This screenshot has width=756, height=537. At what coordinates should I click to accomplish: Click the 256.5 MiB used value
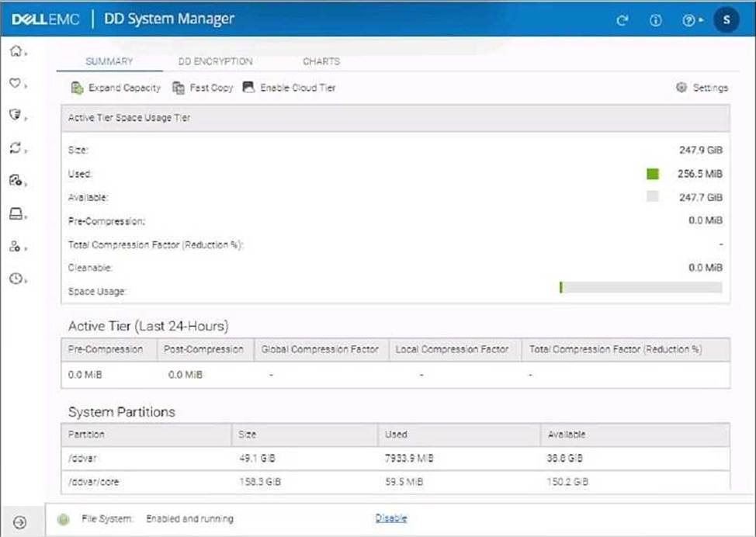point(699,174)
